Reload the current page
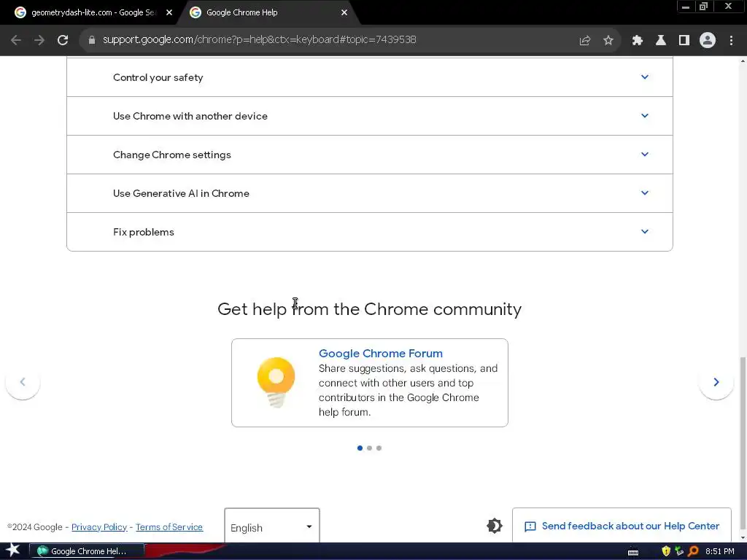 tap(63, 40)
